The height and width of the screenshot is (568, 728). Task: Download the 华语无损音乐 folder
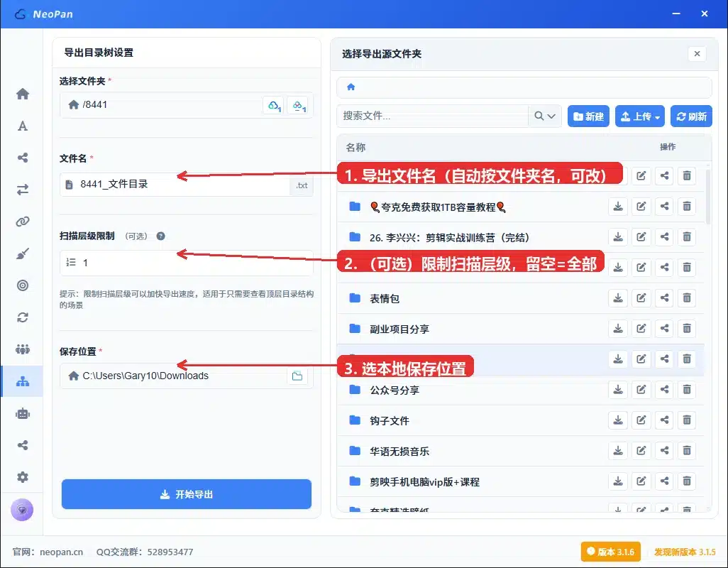point(618,451)
